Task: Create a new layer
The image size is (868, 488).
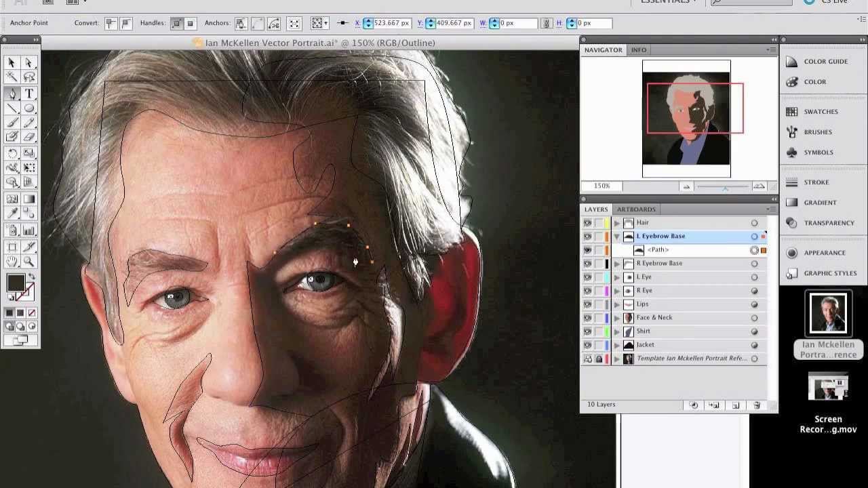Action: click(736, 405)
